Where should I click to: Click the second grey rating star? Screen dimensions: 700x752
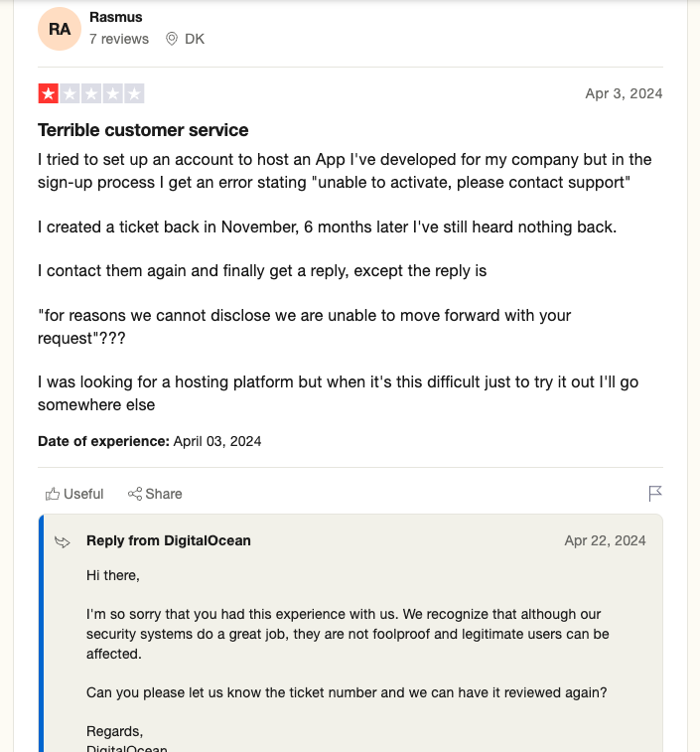coord(70,94)
